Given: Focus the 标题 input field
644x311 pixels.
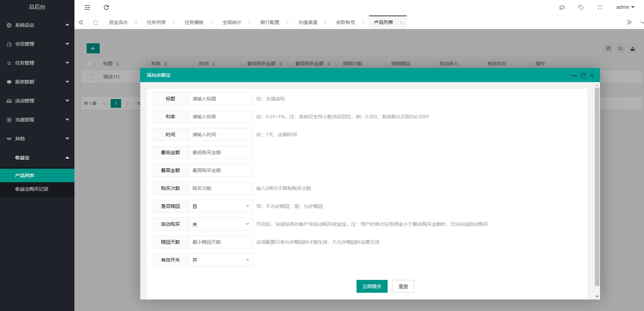Looking at the screenshot, I should coord(221,99).
